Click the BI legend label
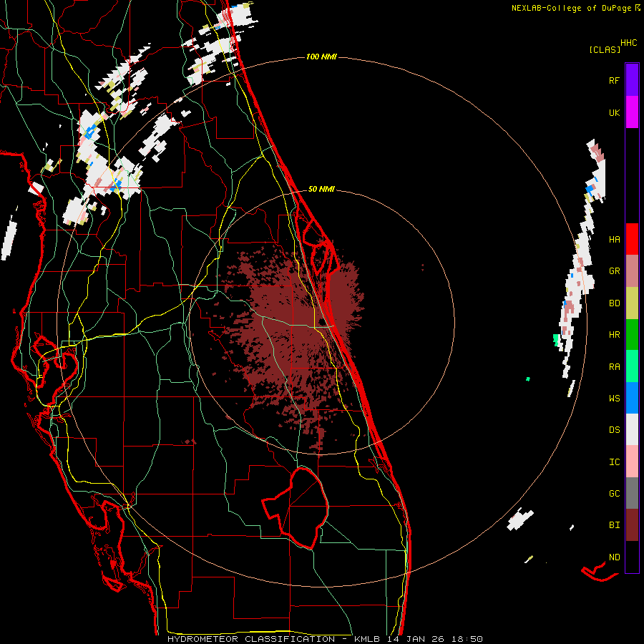 tap(614, 525)
